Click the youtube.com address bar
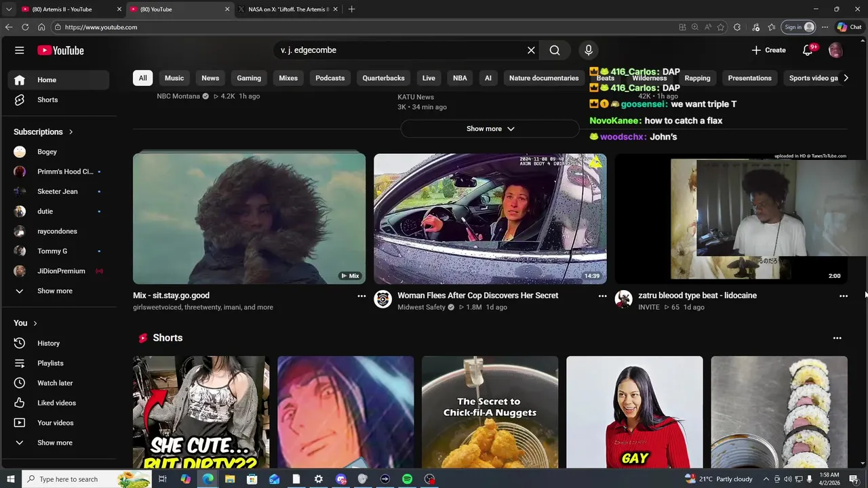 click(366, 27)
